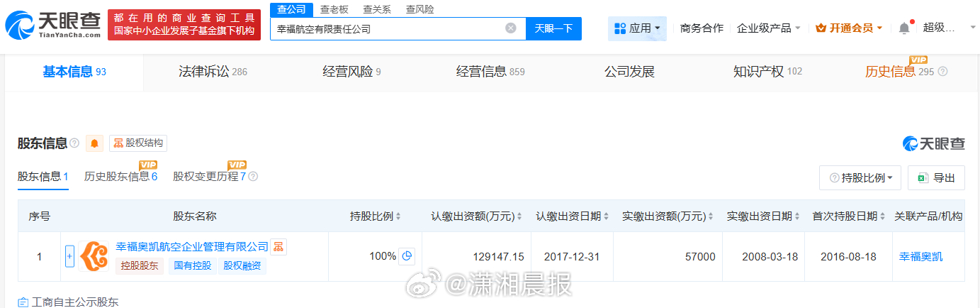Expand row 1 with the plus button
980x308 pixels.
coord(69,256)
